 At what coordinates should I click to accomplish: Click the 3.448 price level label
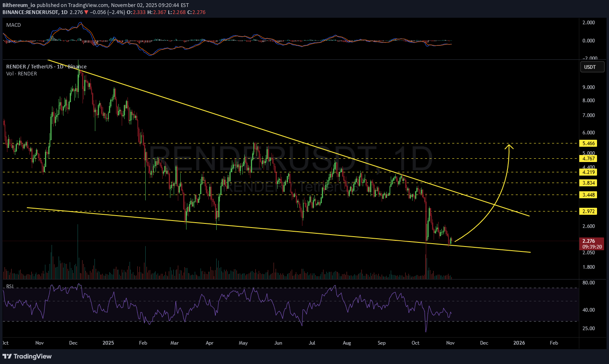click(x=588, y=195)
